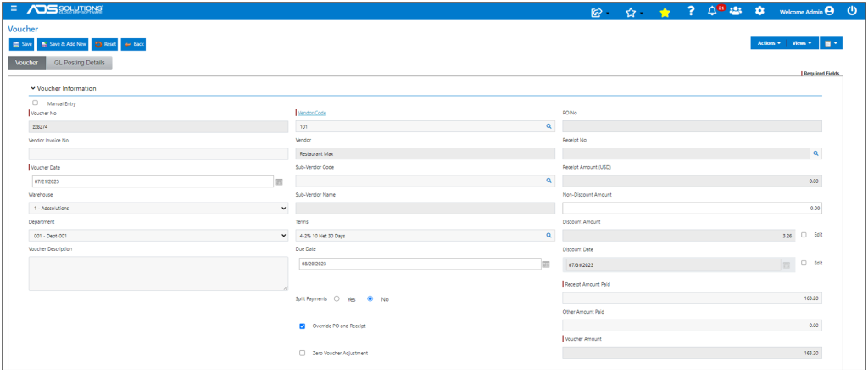Screen dimensions: 868x373
Task: Select Split Payments No radio
Action: tap(370, 298)
